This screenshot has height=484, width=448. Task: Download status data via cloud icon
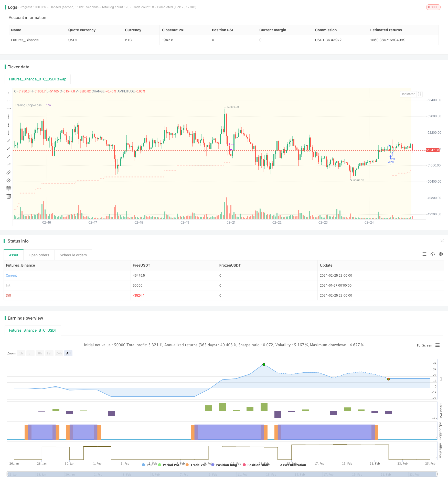click(433, 254)
